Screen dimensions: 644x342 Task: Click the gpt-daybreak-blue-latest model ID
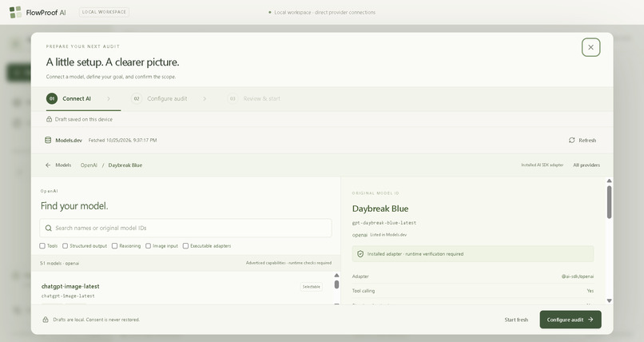point(384,222)
